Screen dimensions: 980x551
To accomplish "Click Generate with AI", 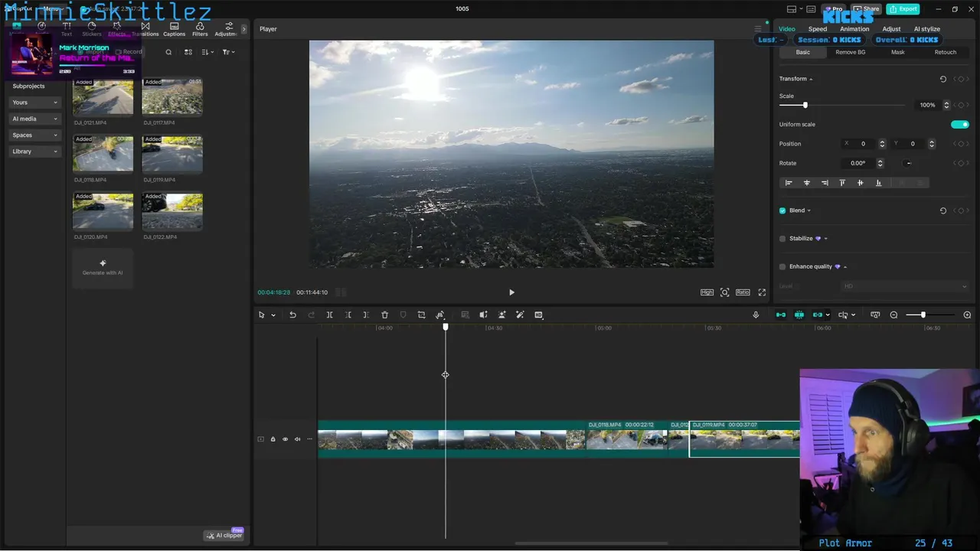I will [103, 268].
